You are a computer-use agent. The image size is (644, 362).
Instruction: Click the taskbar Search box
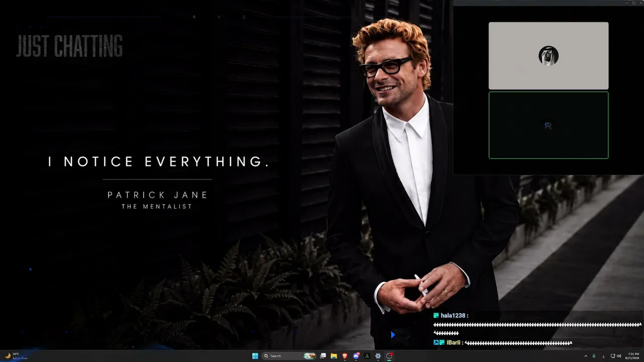click(289, 356)
